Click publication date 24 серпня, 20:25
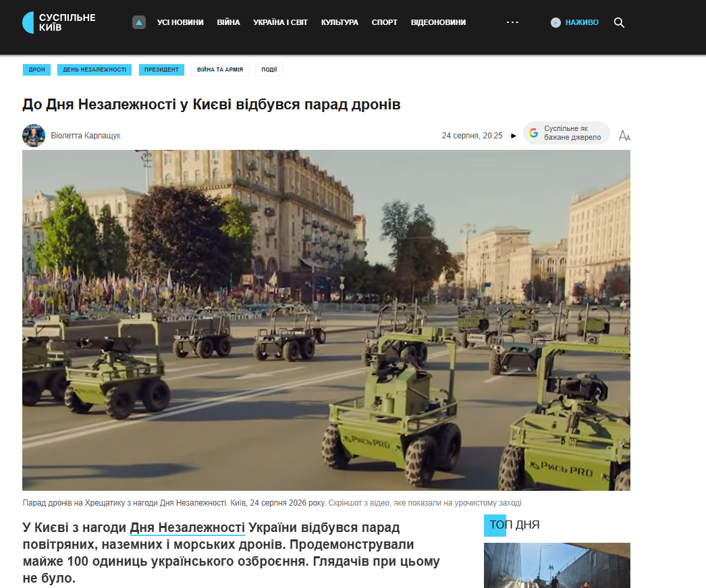The image size is (706, 588). [472, 136]
